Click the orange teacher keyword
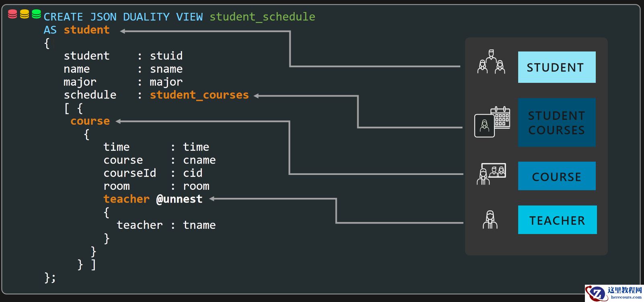The height and width of the screenshot is (302, 644). pyautogui.click(x=126, y=199)
